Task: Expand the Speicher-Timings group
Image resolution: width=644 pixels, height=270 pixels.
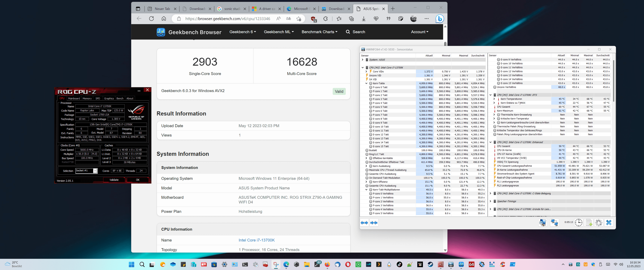Action: pyautogui.click(x=490, y=201)
